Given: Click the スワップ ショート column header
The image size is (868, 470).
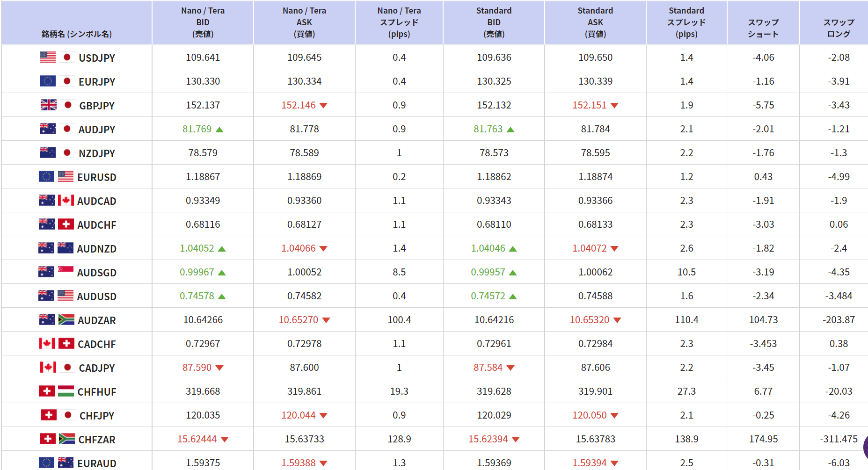Looking at the screenshot, I should (x=763, y=28).
